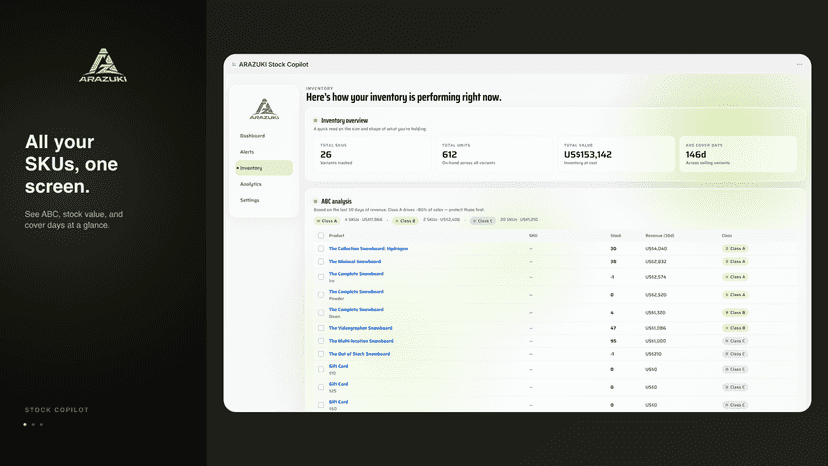Open The Complete Snowboard Powder variant link
This screenshot has height=466, width=828.
click(356, 292)
